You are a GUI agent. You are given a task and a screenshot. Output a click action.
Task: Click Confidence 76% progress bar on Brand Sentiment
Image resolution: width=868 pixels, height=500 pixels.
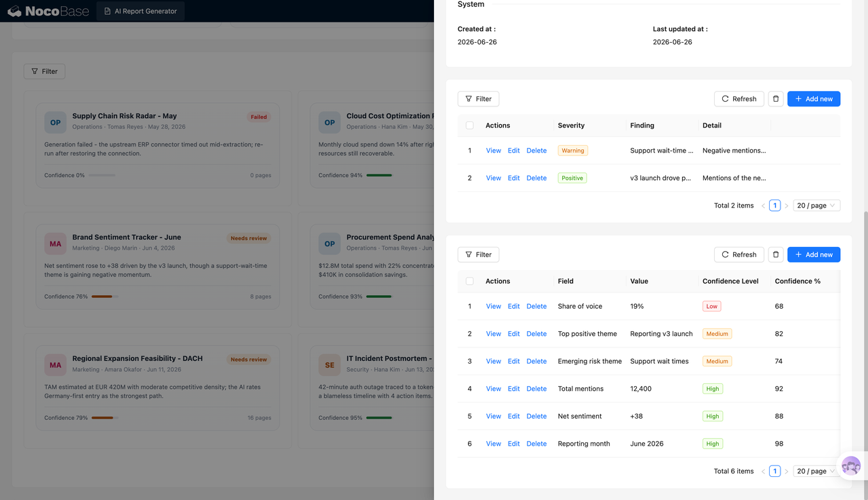pos(104,296)
